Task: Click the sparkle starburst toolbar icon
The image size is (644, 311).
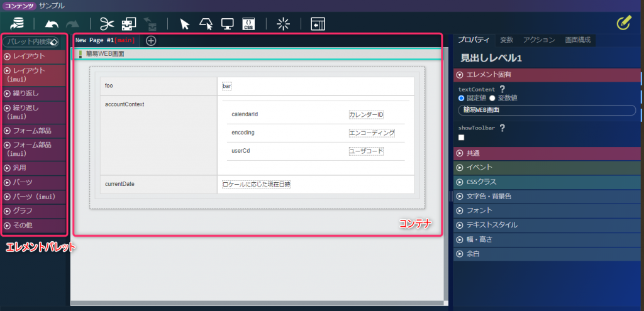Action: click(x=283, y=24)
